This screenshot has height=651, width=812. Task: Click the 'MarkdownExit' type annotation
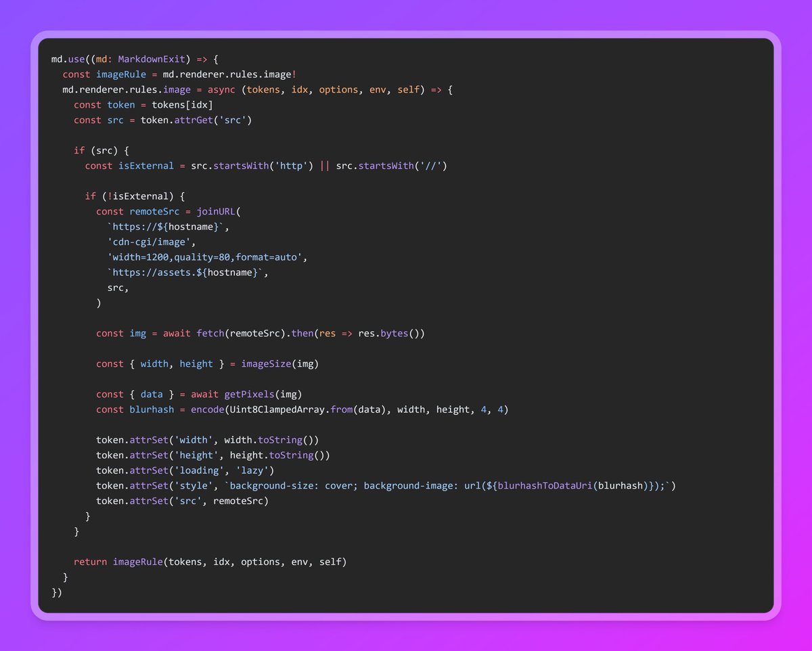[152, 59]
